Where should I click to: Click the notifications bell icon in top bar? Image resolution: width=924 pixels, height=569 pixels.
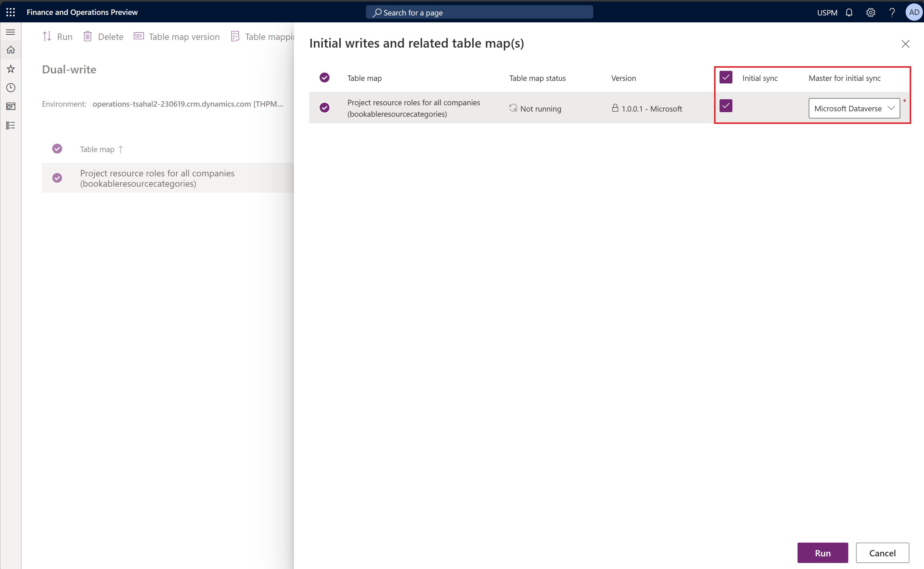[x=850, y=12]
